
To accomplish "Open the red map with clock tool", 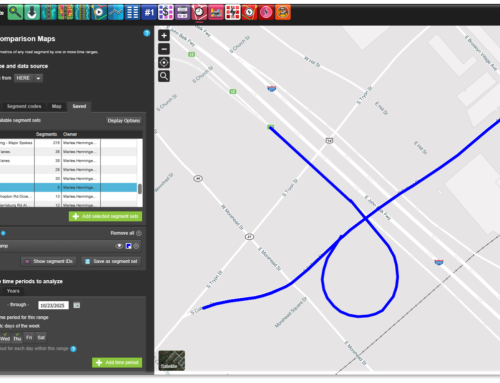I will (x=249, y=13).
